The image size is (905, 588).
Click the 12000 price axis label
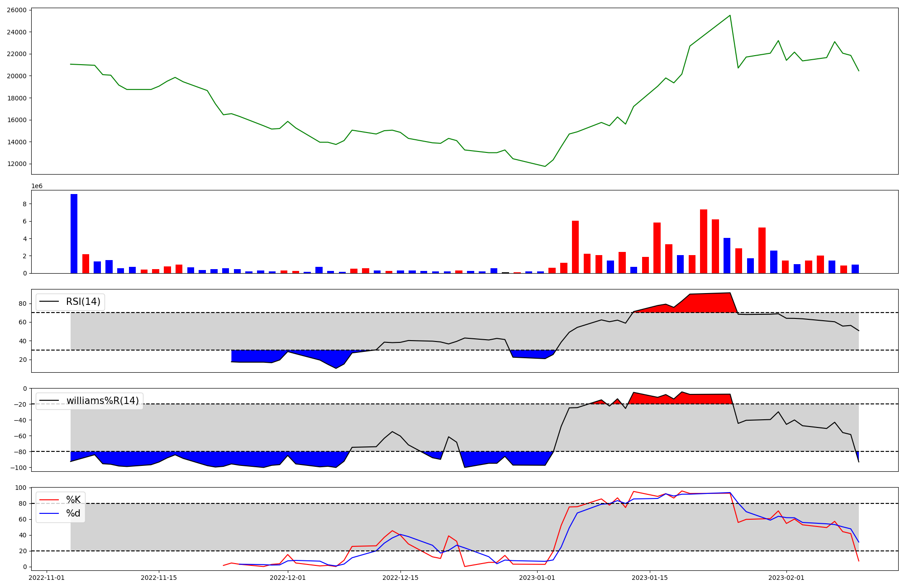[17, 164]
